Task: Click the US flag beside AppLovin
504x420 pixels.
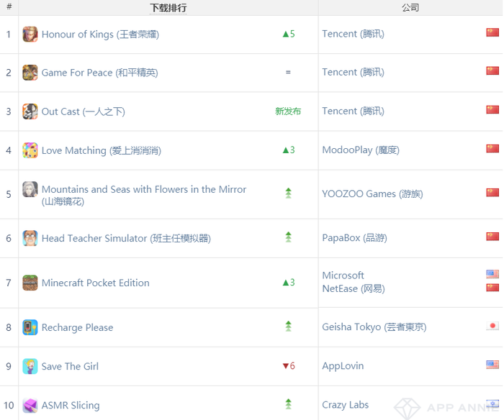Action: coord(492,365)
